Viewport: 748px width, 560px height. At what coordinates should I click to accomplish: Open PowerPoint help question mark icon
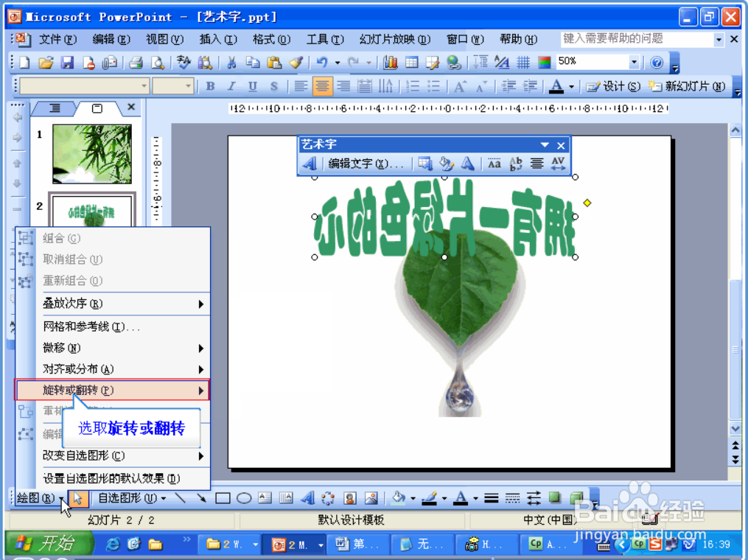657,63
